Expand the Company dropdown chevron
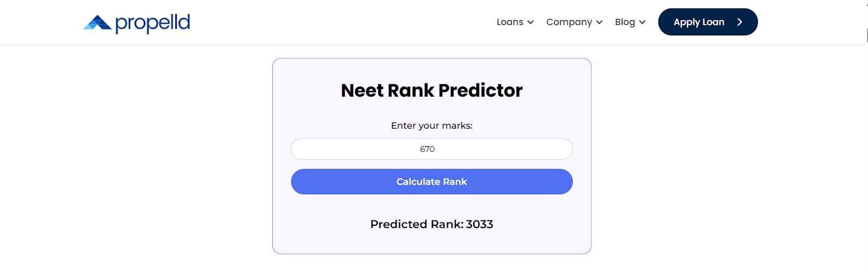The image size is (868, 272). point(599,22)
